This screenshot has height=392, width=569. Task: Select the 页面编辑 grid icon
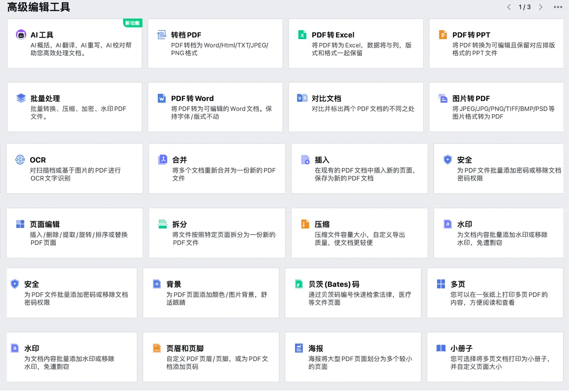[20, 224]
